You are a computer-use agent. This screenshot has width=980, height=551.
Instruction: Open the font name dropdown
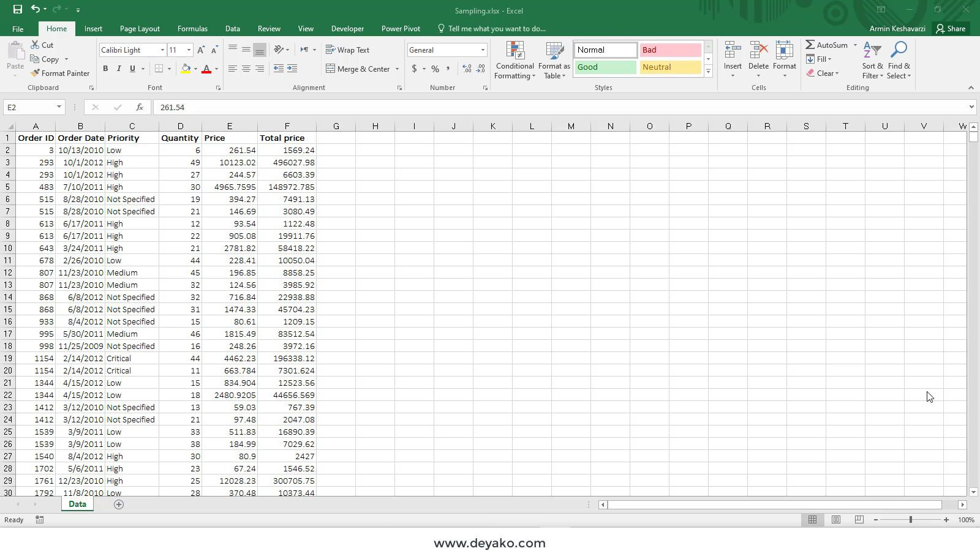162,50
